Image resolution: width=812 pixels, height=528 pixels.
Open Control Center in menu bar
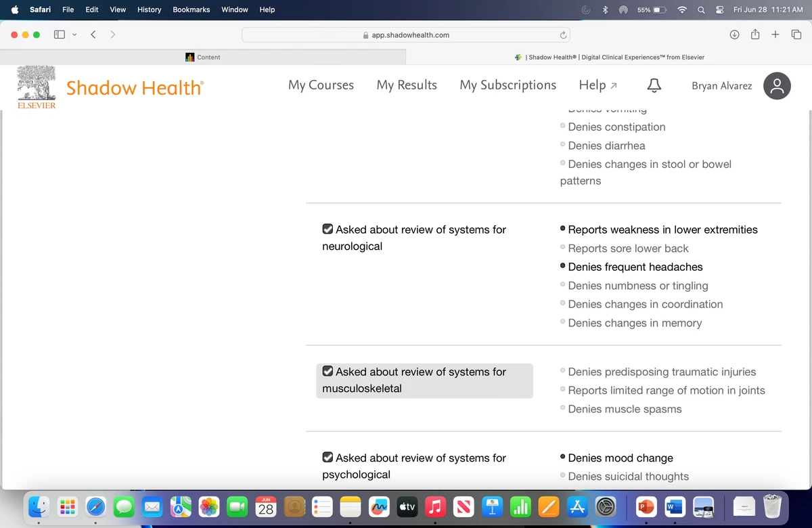pyautogui.click(x=720, y=9)
